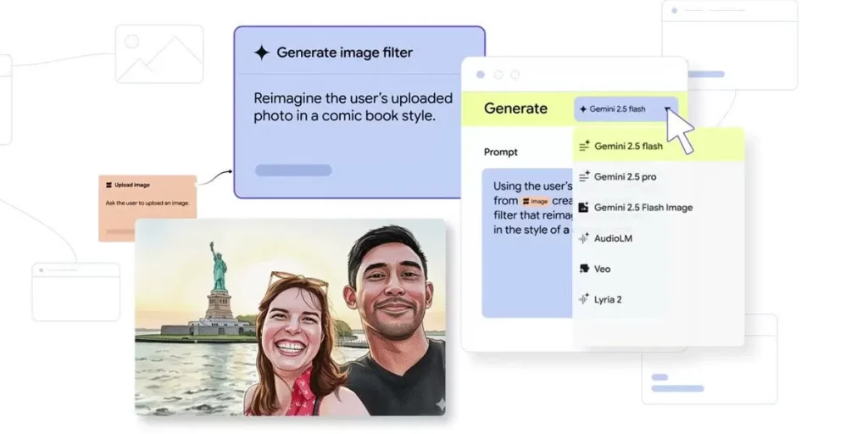Image resolution: width=868 pixels, height=434 pixels.
Task: Click the sparkle icon beside Generate image filter
Action: tap(261, 53)
